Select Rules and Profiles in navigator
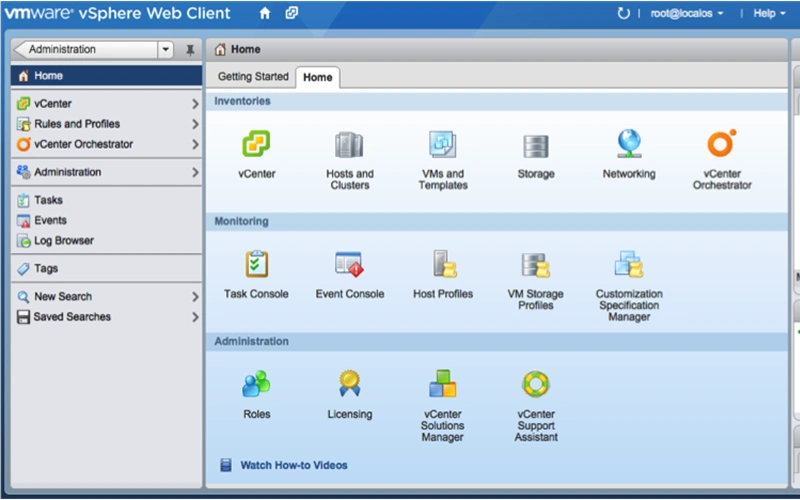The width and height of the screenshot is (800, 500). point(106,124)
